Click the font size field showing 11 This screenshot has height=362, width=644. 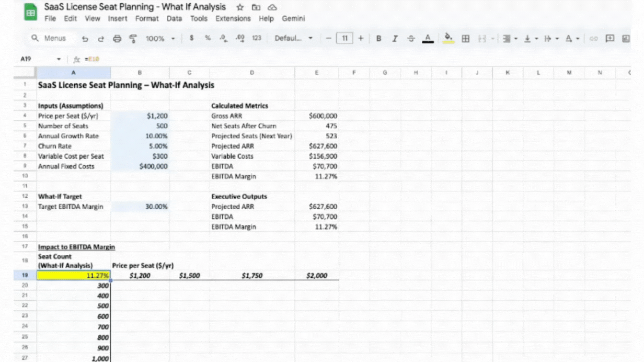[x=344, y=38]
